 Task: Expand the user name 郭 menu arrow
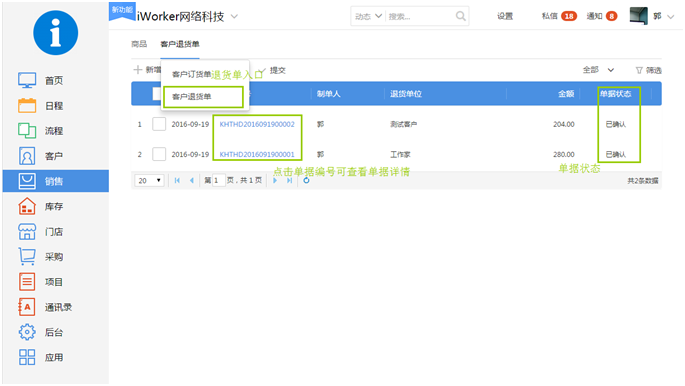[x=671, y=17]
